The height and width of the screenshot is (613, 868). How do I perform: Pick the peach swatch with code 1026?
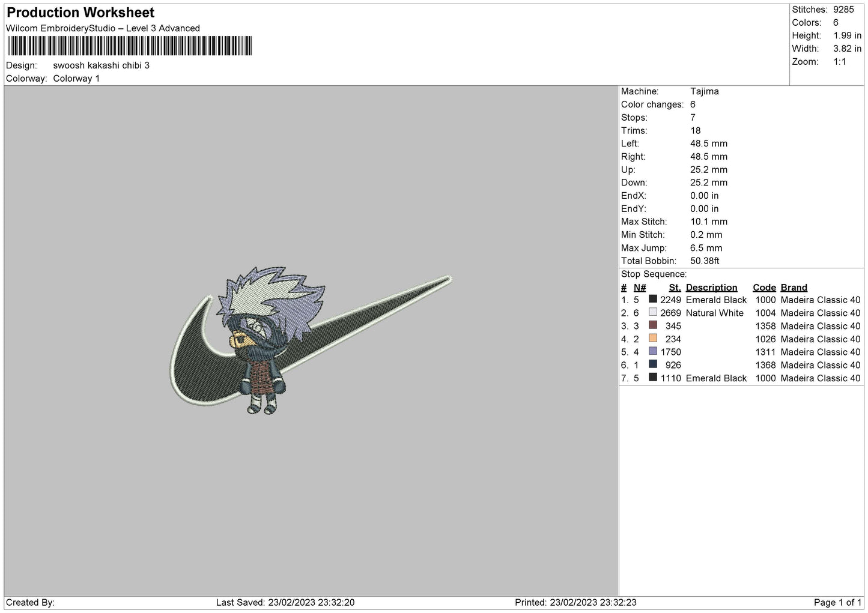(x=653, y=339)
